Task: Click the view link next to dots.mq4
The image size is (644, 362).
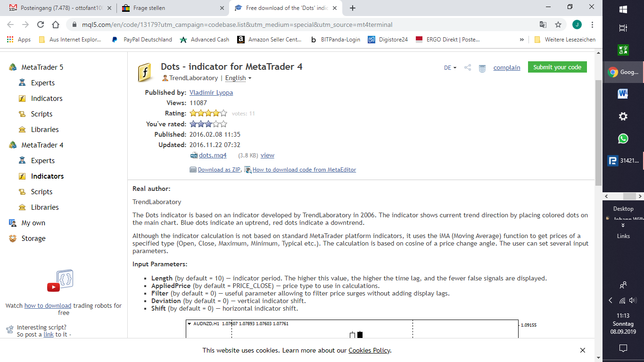Action: 267,156
